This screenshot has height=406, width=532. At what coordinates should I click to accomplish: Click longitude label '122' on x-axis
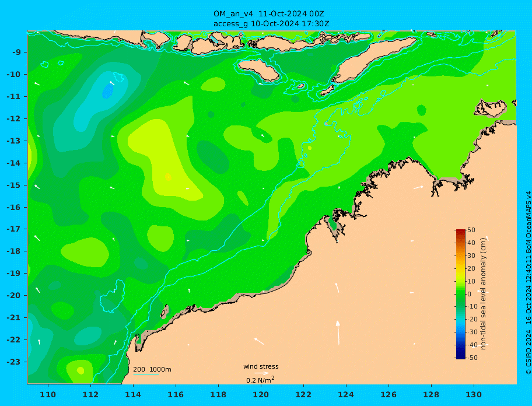pos(303,394)
